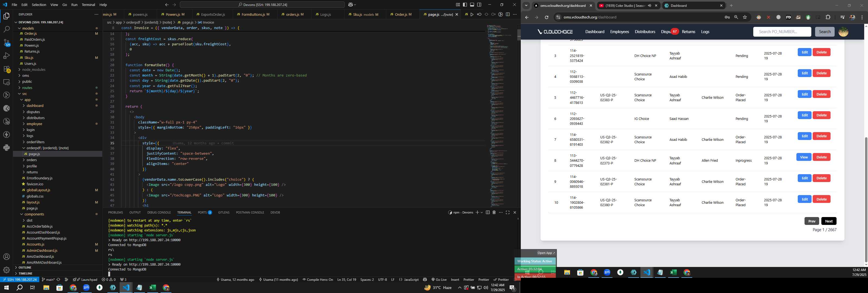
Task: Toggle the secondary side bar layout button
Action: [x=479, y=5]
